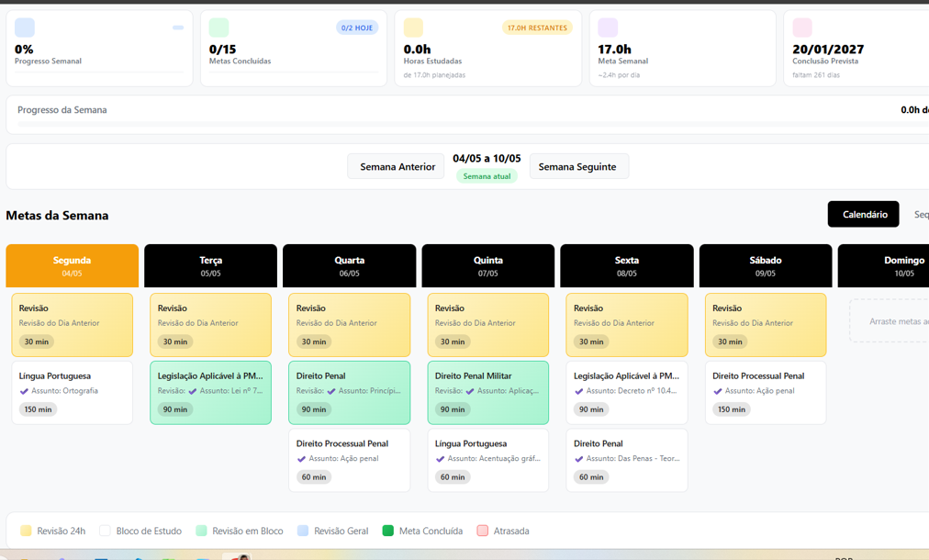Select the Sexta 08/05 day header
Viewport: 929px width, 560px height.
(627, 265)
